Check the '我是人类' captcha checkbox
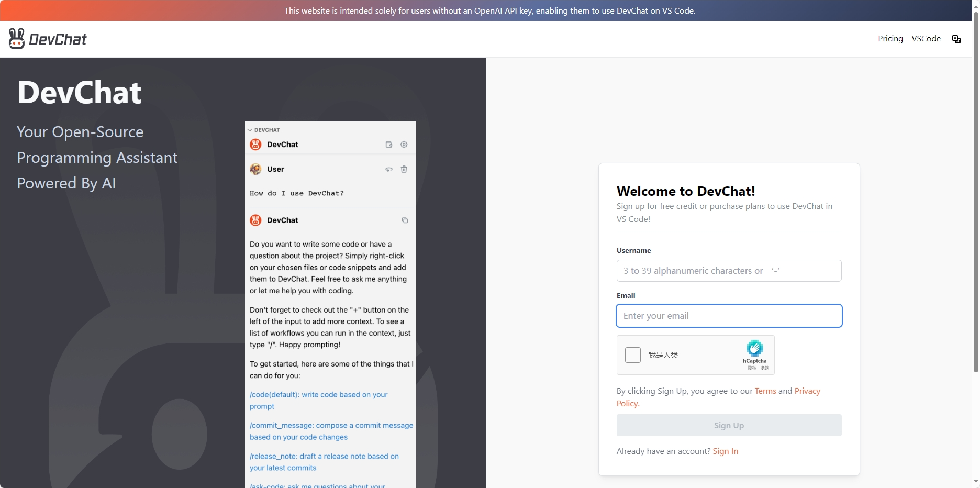The image size is (980, 488). click(632, 355)
